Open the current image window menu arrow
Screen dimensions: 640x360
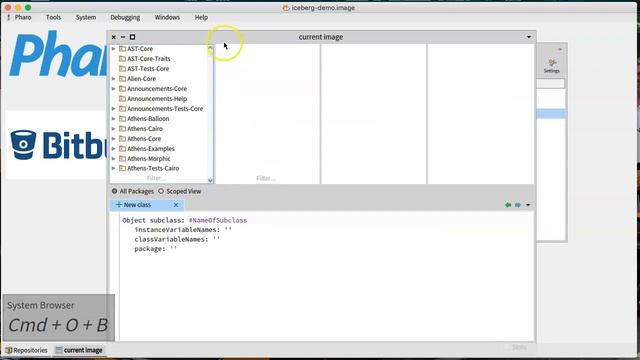tap(529, 37)
